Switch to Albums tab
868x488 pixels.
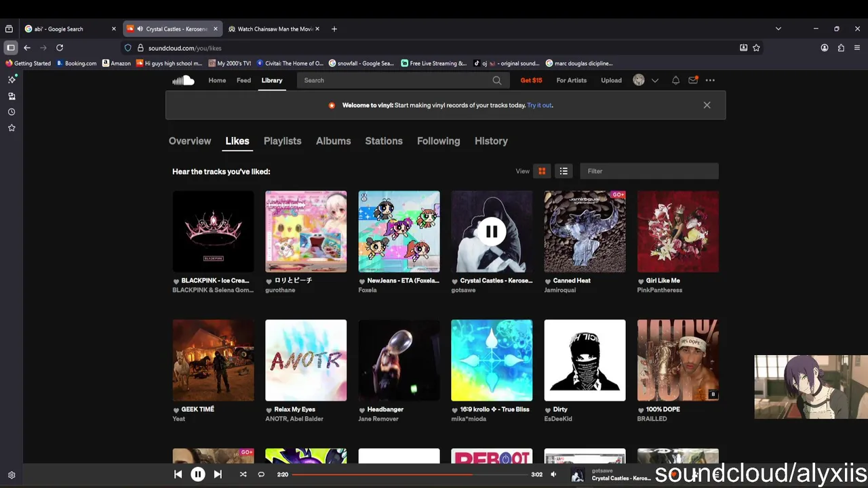coord(333,141)
